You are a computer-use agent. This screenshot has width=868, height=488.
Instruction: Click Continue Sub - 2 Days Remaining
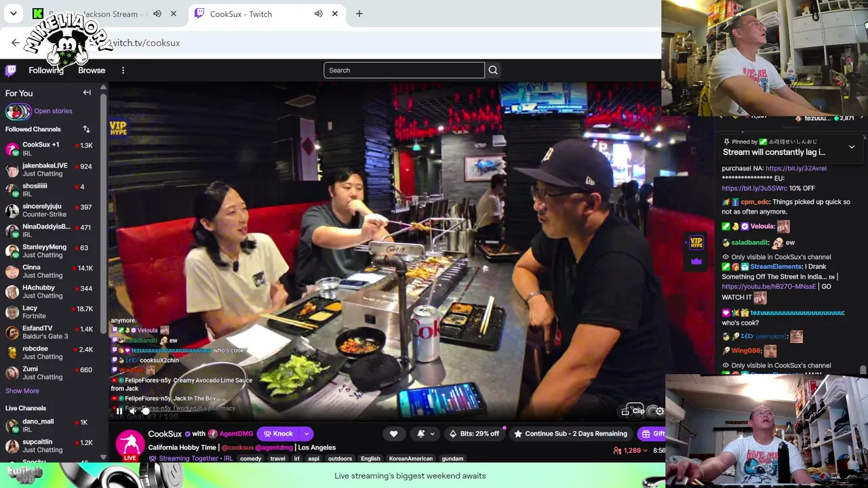[570, 434]
